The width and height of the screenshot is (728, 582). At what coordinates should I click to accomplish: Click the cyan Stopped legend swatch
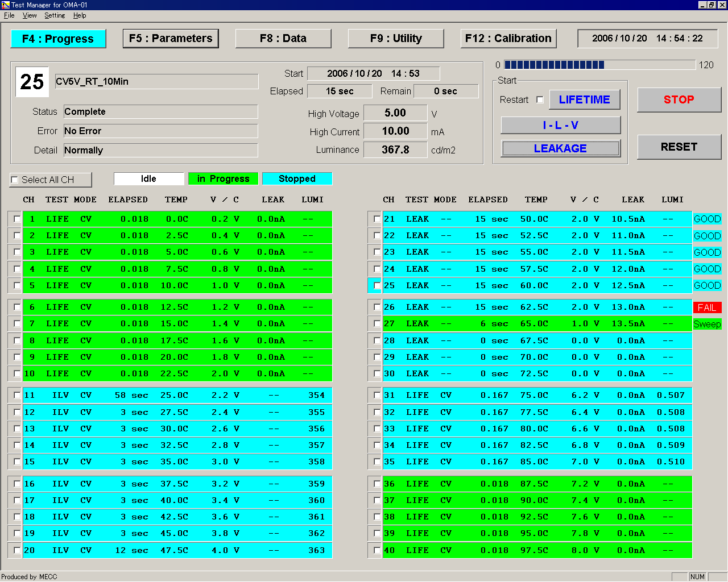[297, 178]
